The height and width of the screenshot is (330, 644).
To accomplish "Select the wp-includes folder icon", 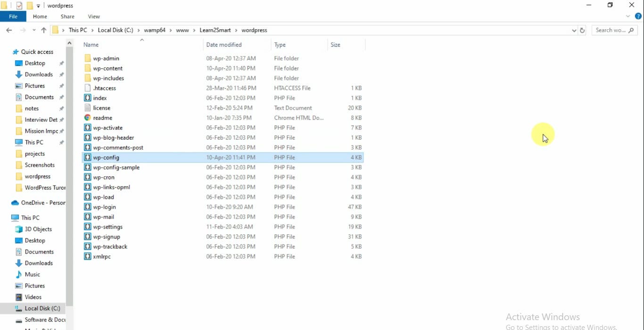I will (x=87, y=78).
